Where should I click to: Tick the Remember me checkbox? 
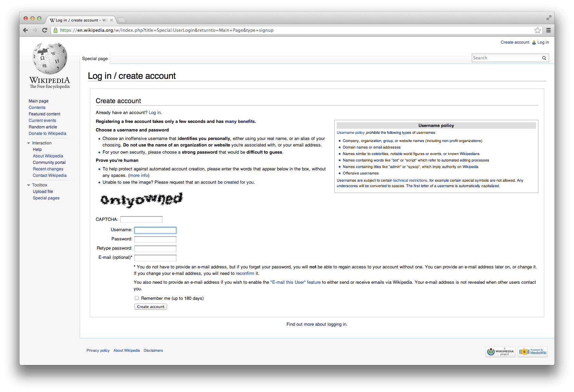(137, 298)
